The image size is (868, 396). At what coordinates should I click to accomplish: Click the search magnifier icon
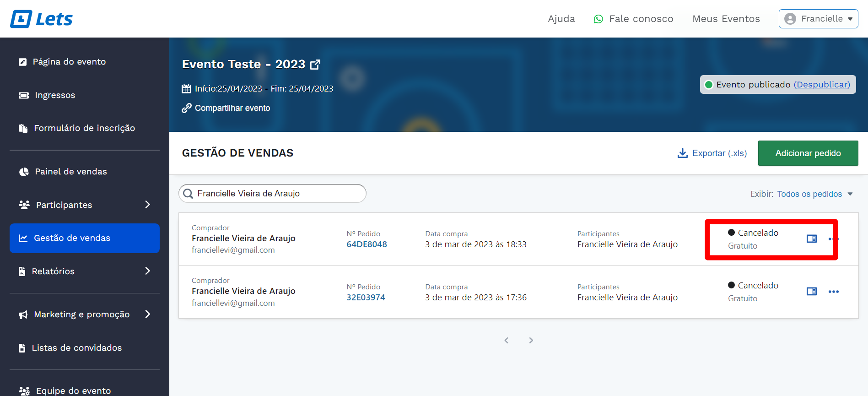tap(188, 194)
